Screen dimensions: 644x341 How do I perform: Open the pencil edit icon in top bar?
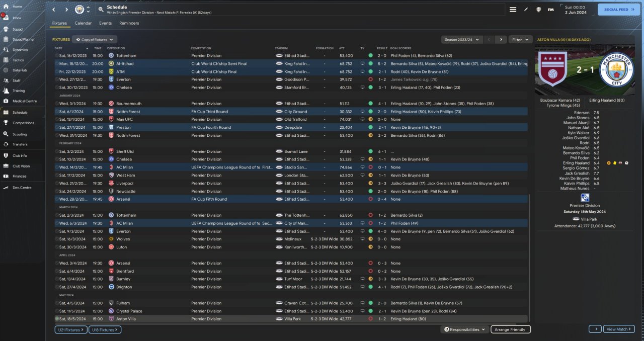(x=526, y=10)
